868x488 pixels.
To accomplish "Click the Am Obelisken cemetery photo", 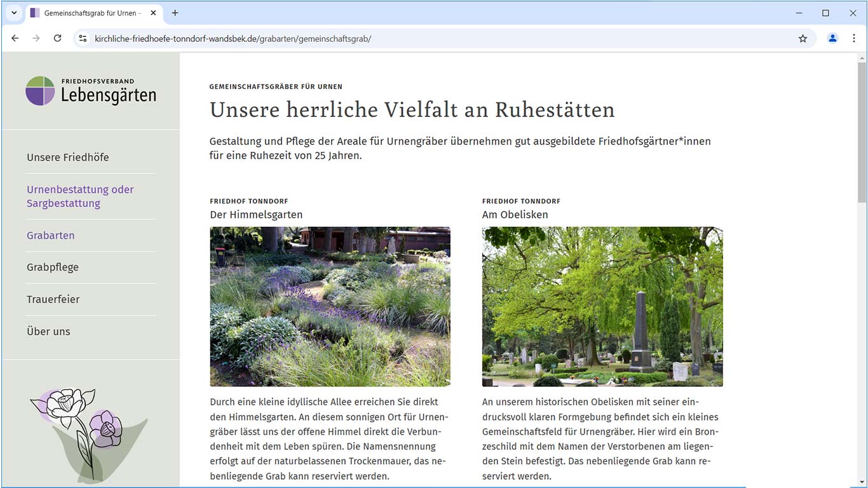I will point(602,306).
